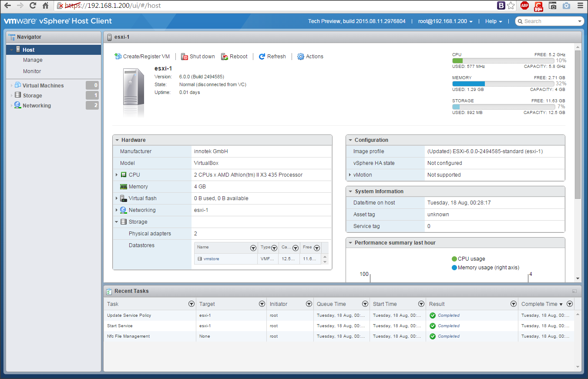
Task: Click the AdBlock Plus extension icon
Action: point(525,6)
